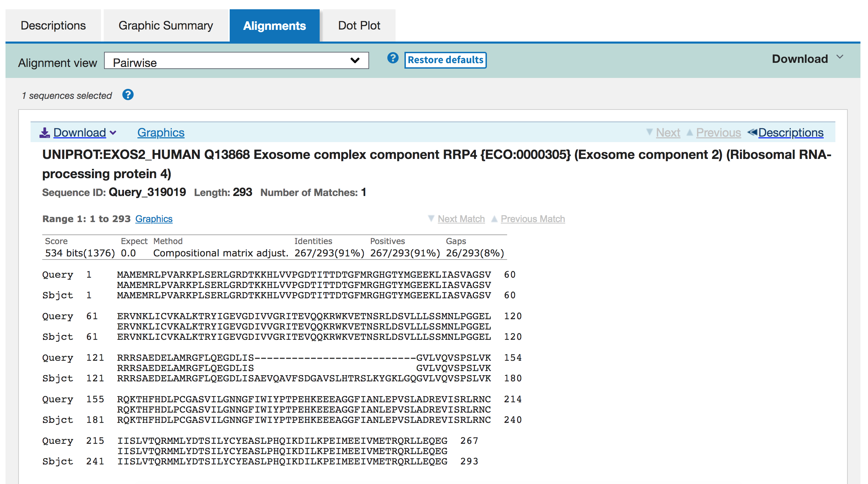The height and width of the screenshot is (484, 868).
Task: Click the download icon beside alignment Download link
Action: point(45,132)
